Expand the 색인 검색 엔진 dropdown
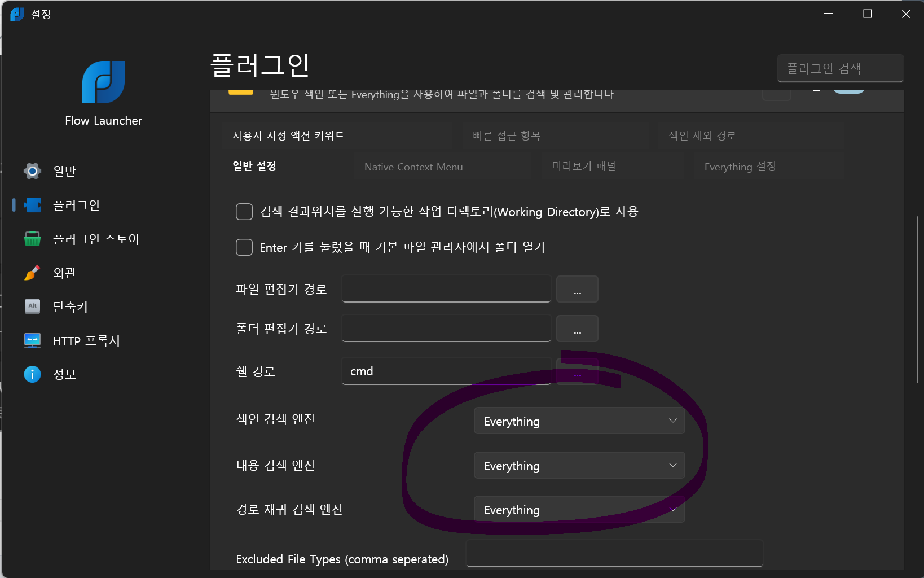This screenshot has width=924, height=578. click(x=579, y=421)
